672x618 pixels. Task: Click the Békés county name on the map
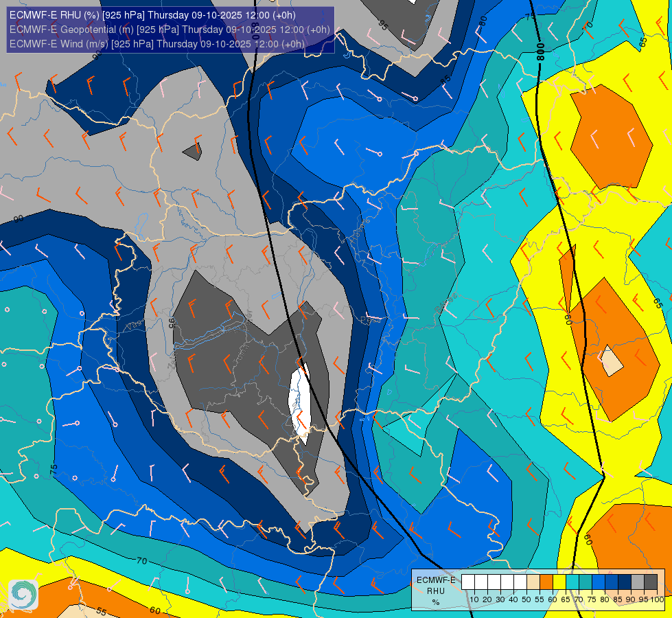point(445,303)
